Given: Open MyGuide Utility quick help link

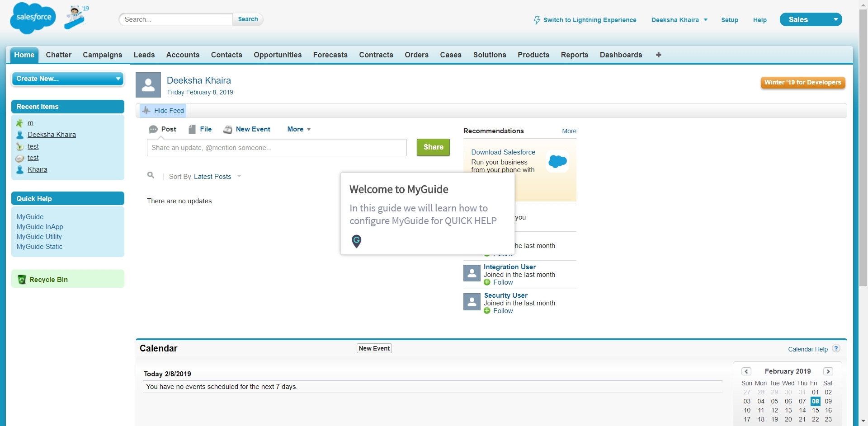Looking at the screenshot, I should [x=39, y=237].
